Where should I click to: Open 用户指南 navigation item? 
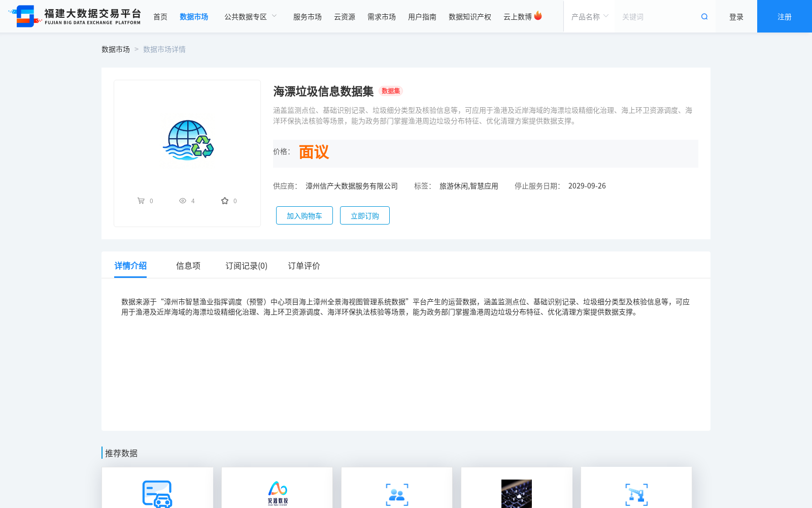click(x=422, y=17)
